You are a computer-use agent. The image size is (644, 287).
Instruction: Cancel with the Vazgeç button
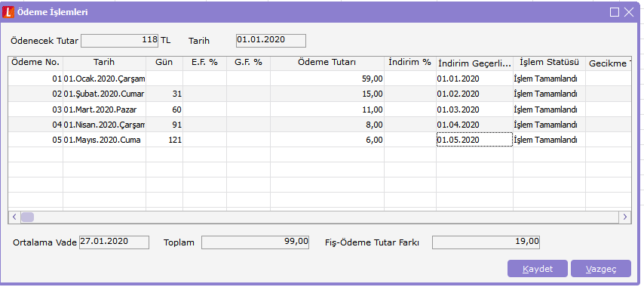(601, 269)
